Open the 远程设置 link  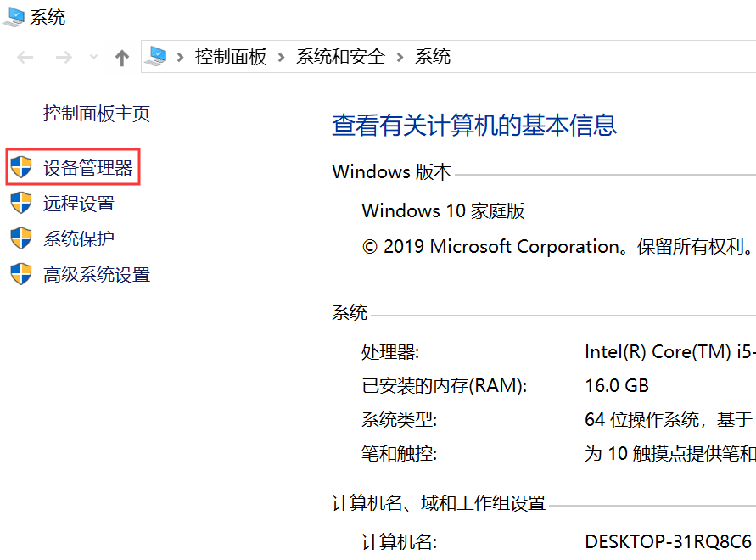tap(79, 204)
